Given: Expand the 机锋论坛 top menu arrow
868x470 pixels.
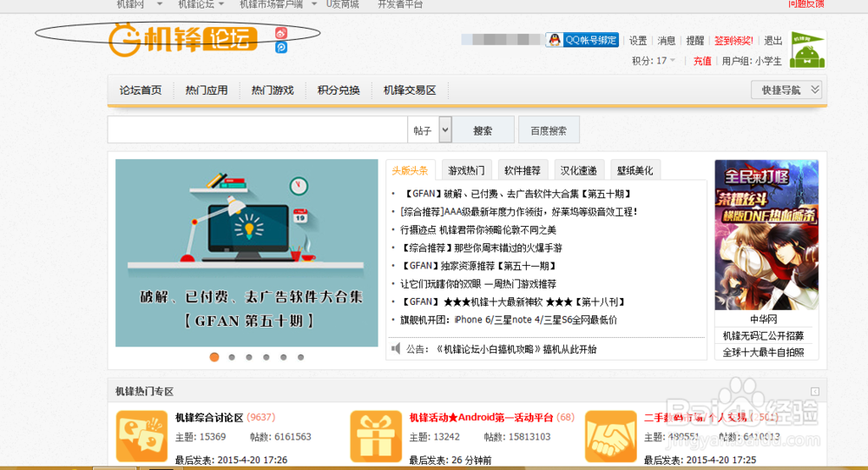Looking at the screenshot, I should tap(221, 4).
